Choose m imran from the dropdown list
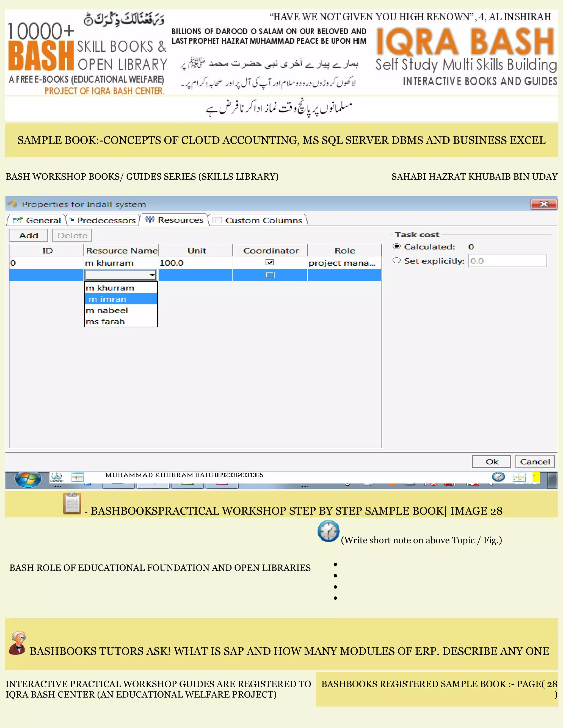The height and width of the screenshot is (728, 563). pos(121,299)
